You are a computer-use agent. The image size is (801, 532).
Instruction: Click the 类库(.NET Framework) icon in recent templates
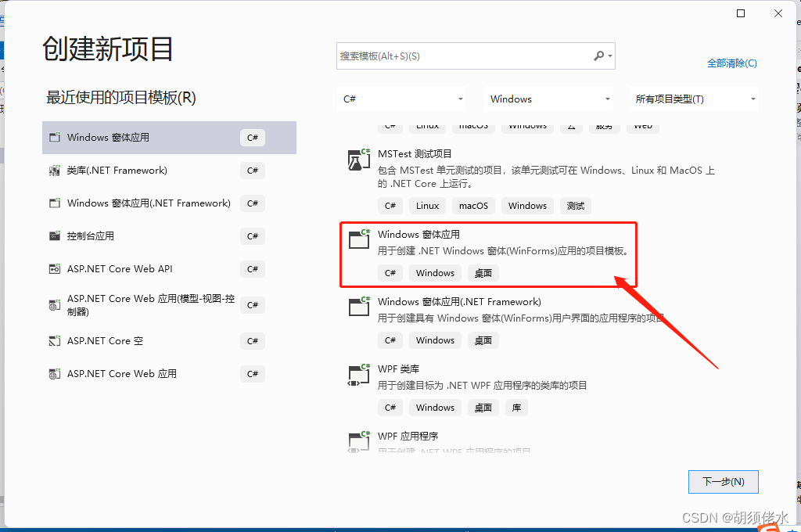point(55,171)
